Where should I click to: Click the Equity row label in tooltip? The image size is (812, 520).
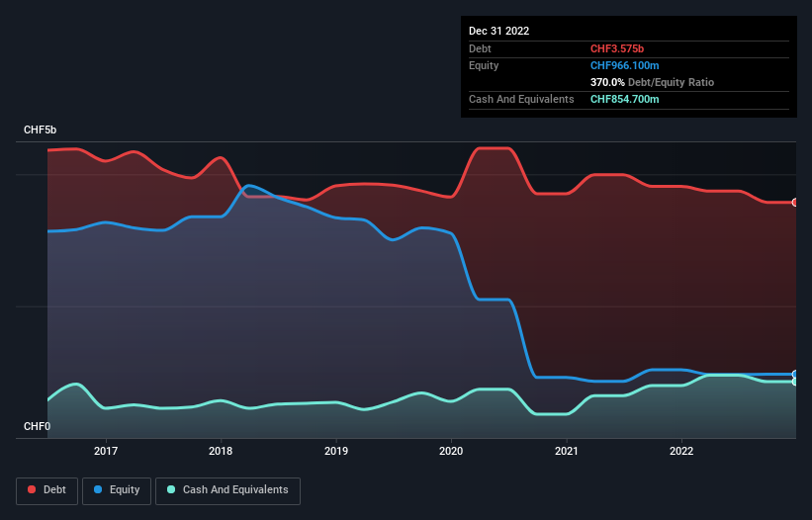coord(484,65)
